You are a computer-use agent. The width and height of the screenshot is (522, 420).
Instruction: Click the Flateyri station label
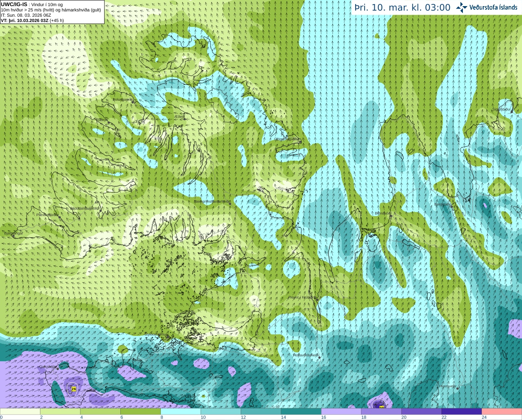tap(102, 120)
